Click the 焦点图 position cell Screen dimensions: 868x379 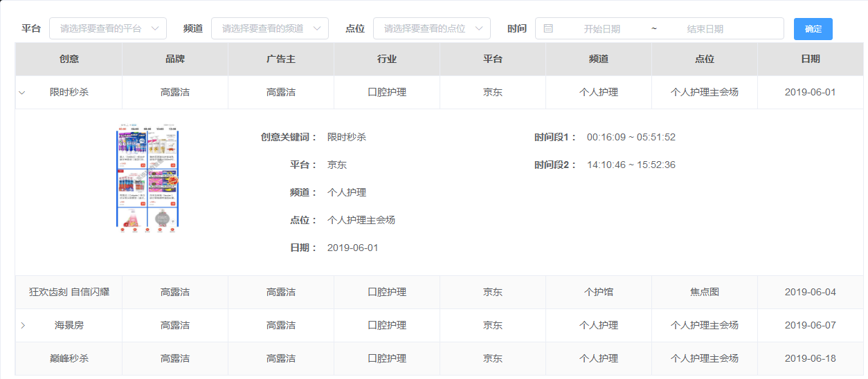pyautogui.click(x=705, y=292)
